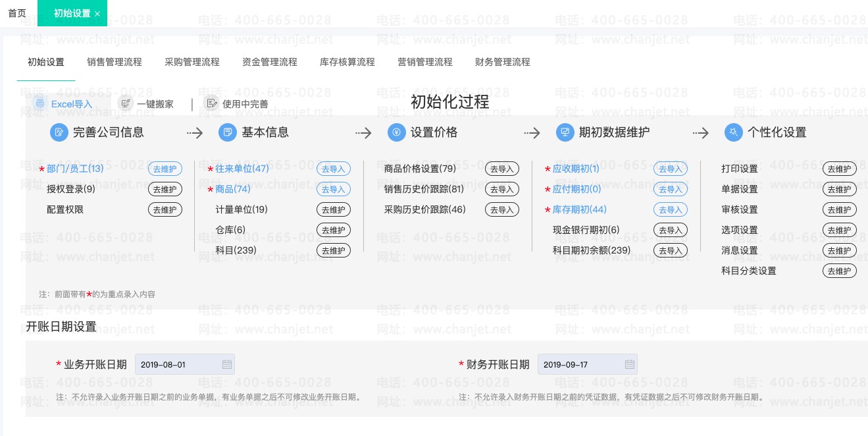Switch to 销售管理流程 tab
This screenshot has height=436, width=868.
click(x=115, y=62)
